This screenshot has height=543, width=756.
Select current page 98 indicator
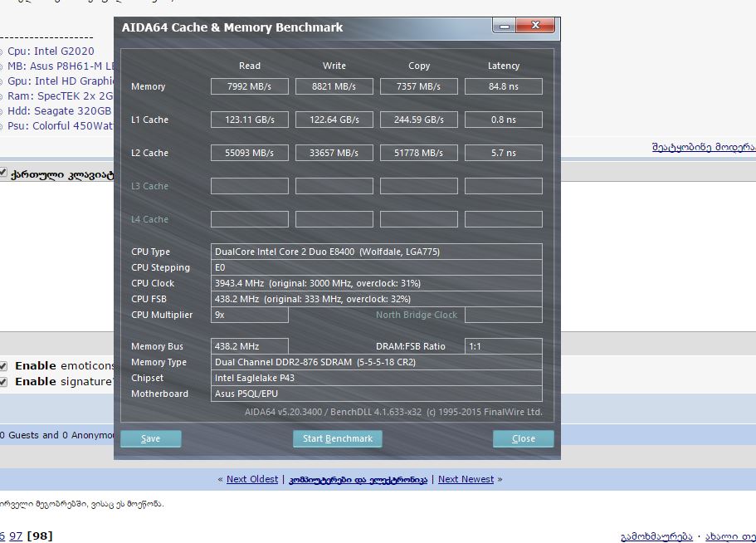tap(40, 536)
